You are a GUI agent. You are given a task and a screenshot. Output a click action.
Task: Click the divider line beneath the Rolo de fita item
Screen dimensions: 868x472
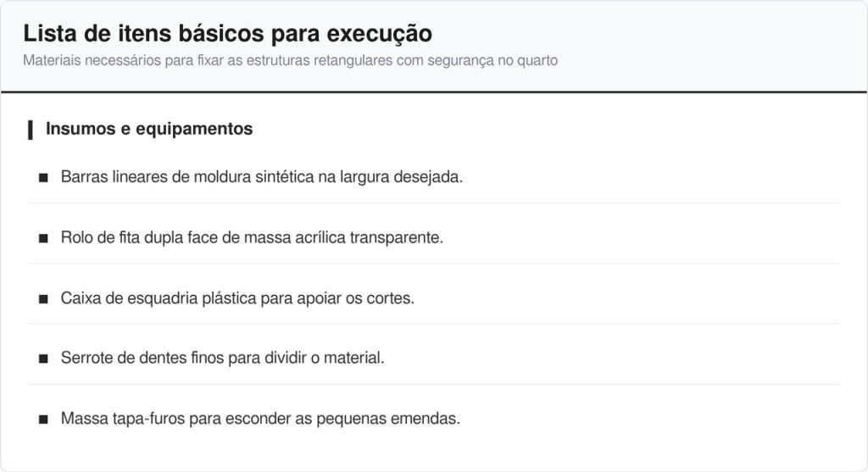coord(434,264)
